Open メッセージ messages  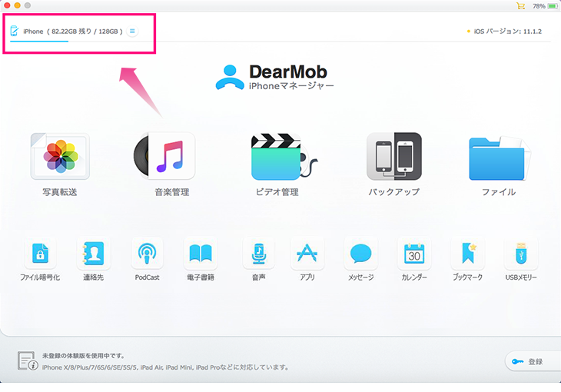(x=361, y=253)
